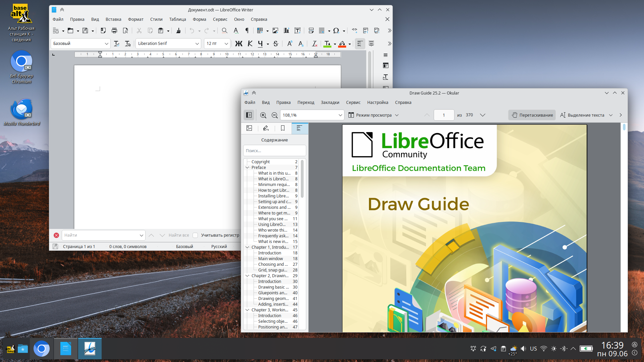Toggle Center alignment in Writer

point(371,44)
